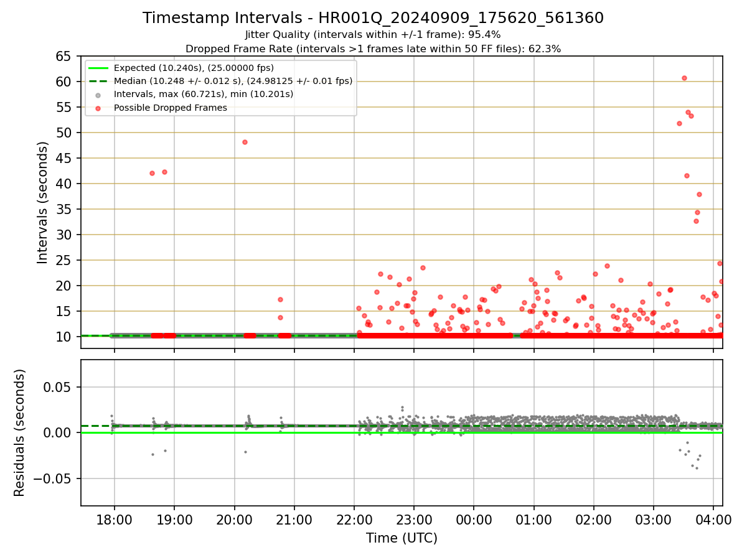Click the 30 y-axis tick label
The height and width of the screenshot is (560, 747).
pos(64,235)
